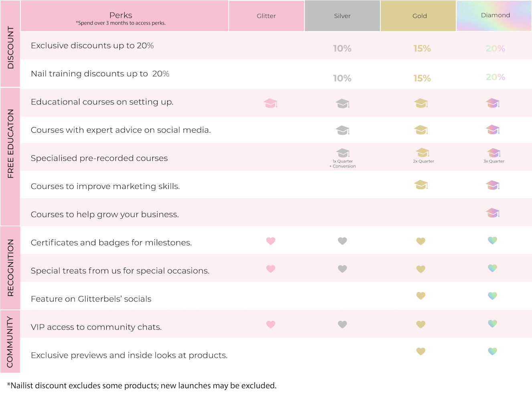The height and width of the screenshot is (401, 532).
Task: Click the Diamond heart for VIP community chats
Action: point(492,323)
